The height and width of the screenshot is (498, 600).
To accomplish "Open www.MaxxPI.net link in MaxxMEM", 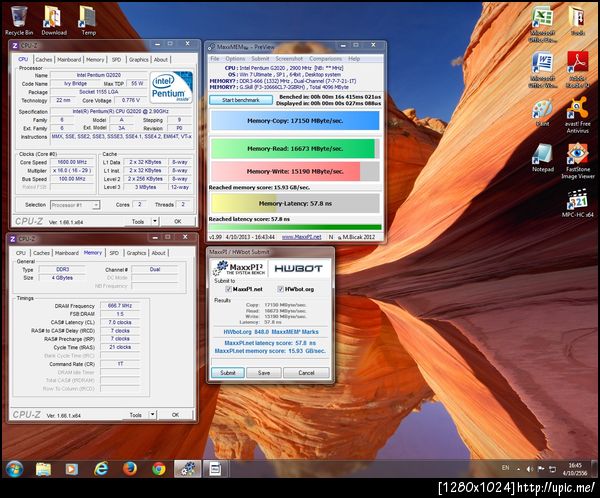I will [x=302, y=237].
